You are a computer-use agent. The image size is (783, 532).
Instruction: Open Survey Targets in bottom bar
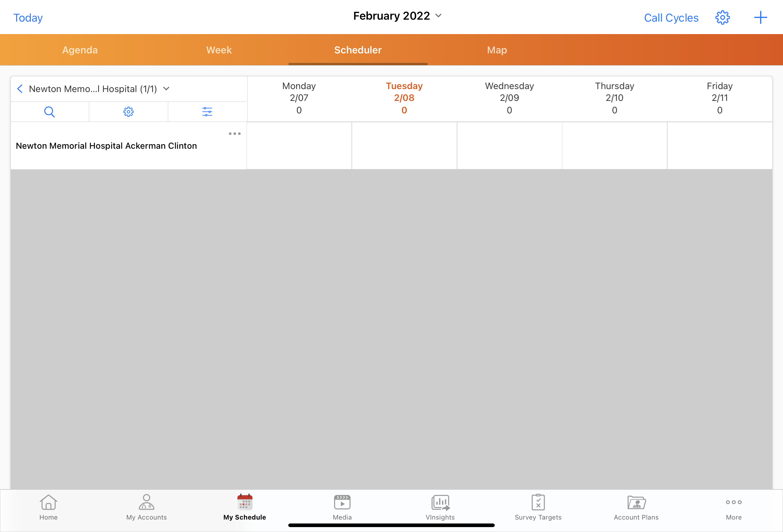coord(538,507)
